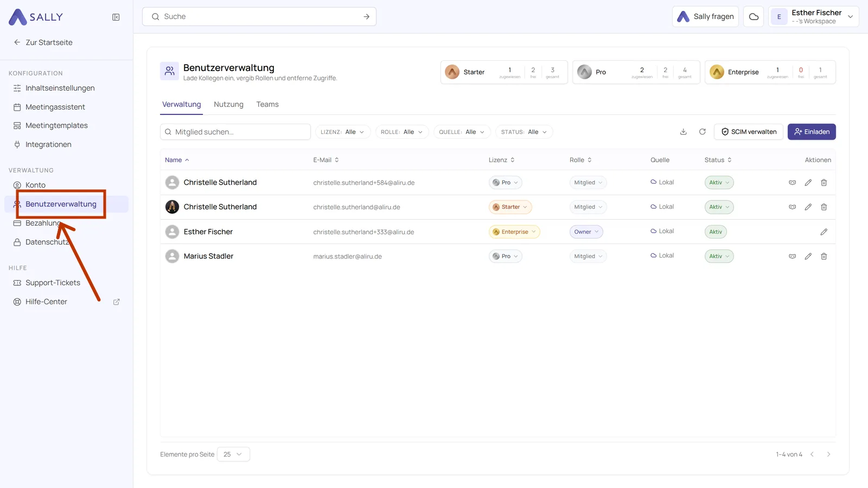
Task: Edit Marius Stadler with the pencil icon
Action: coord(808,256)
